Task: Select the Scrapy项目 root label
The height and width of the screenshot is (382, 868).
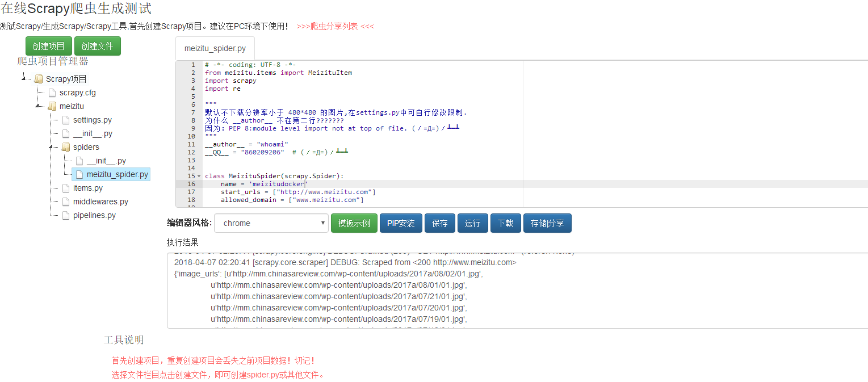Action: tap(66, 79)
